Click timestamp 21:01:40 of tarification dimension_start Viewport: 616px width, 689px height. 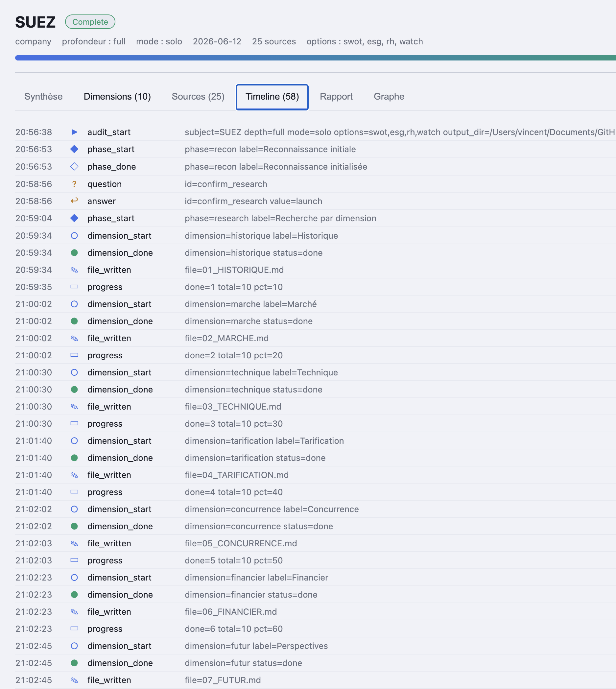click(x=34, y=440)
